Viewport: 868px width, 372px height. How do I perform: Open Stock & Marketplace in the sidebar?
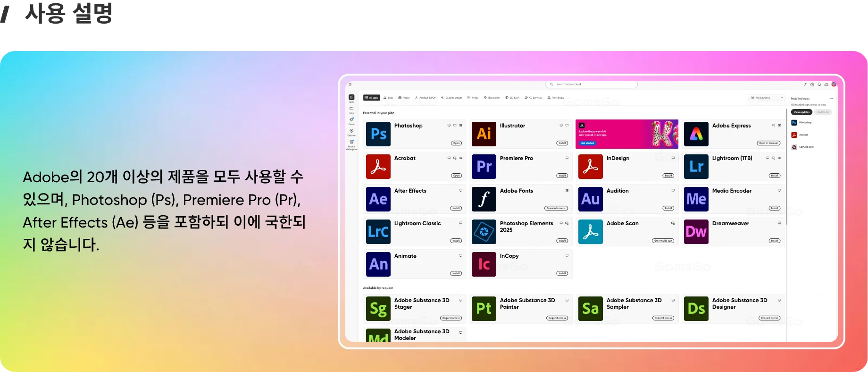[x=351, y=144]
